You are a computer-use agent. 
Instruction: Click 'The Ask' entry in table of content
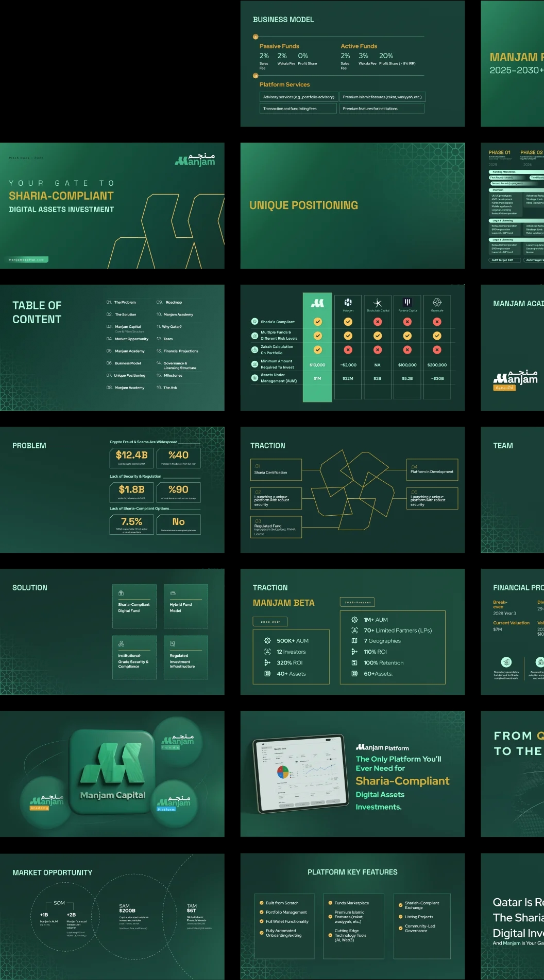[170, 388]
